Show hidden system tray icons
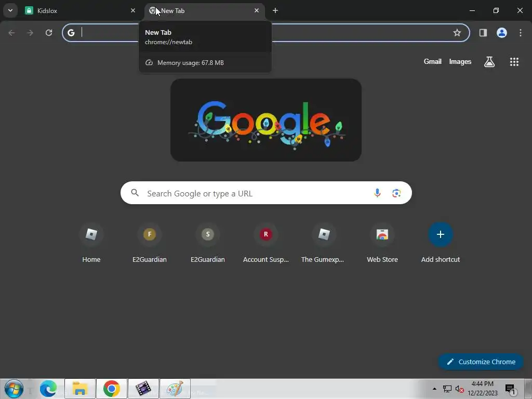 click(434, 389)
